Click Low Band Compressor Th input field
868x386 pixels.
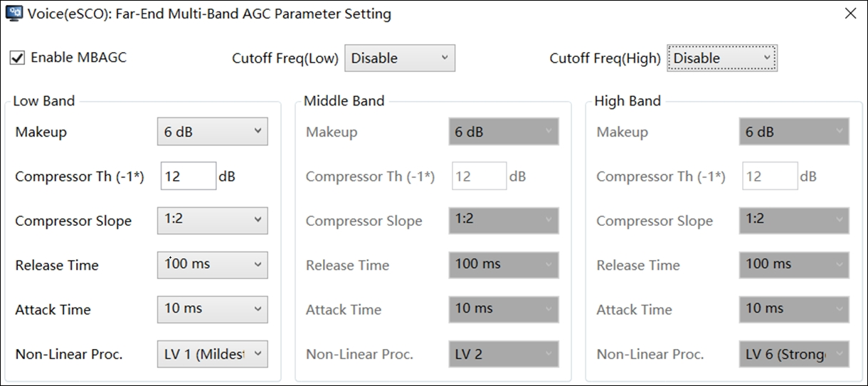pyautogui.click(x=189, y=176)
